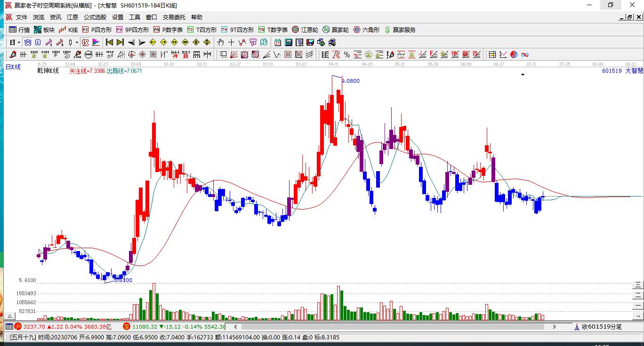
Task: Open the 帮助 menu
Action: pos(197,17)
